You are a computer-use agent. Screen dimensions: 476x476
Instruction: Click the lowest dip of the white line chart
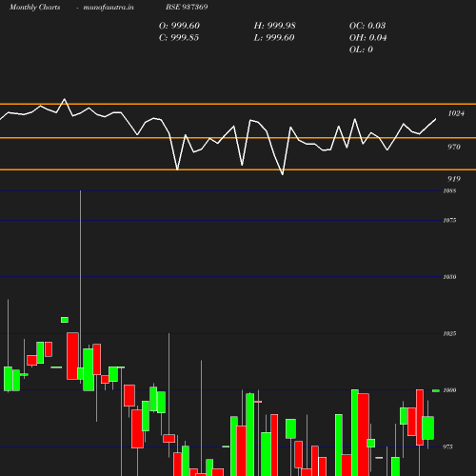pyautogui.click(x=283, y=173)
